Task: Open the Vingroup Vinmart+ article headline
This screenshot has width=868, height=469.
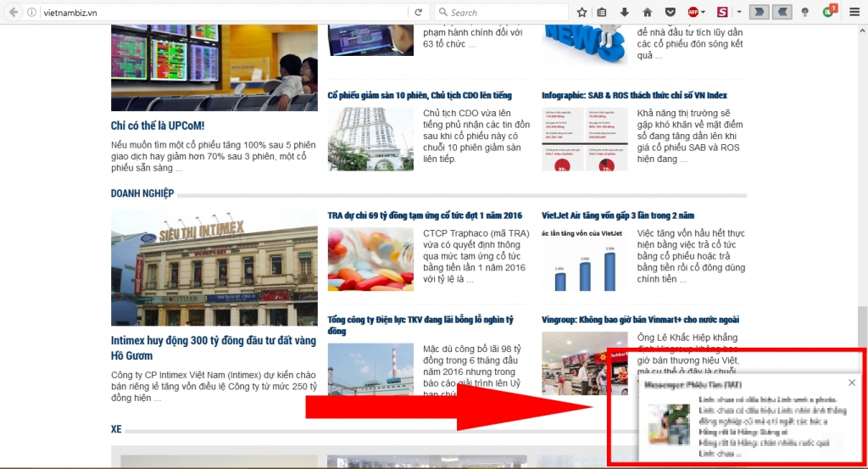Action: 641,320
